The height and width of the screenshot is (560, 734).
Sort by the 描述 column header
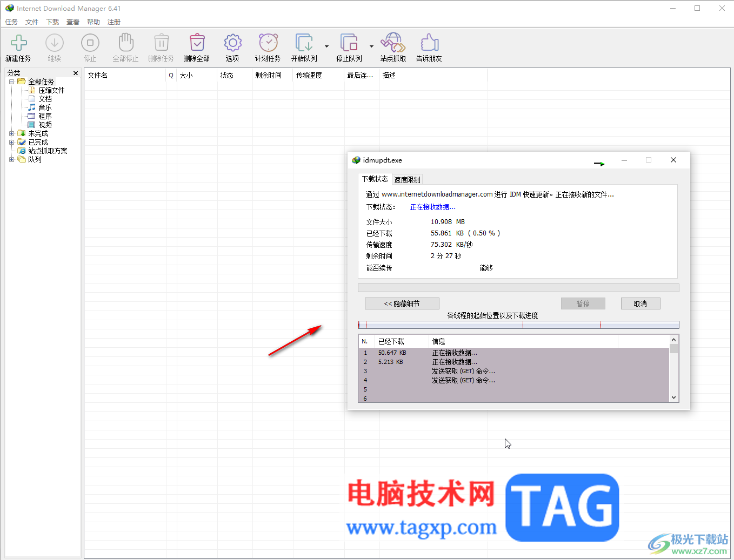point(433,76)
